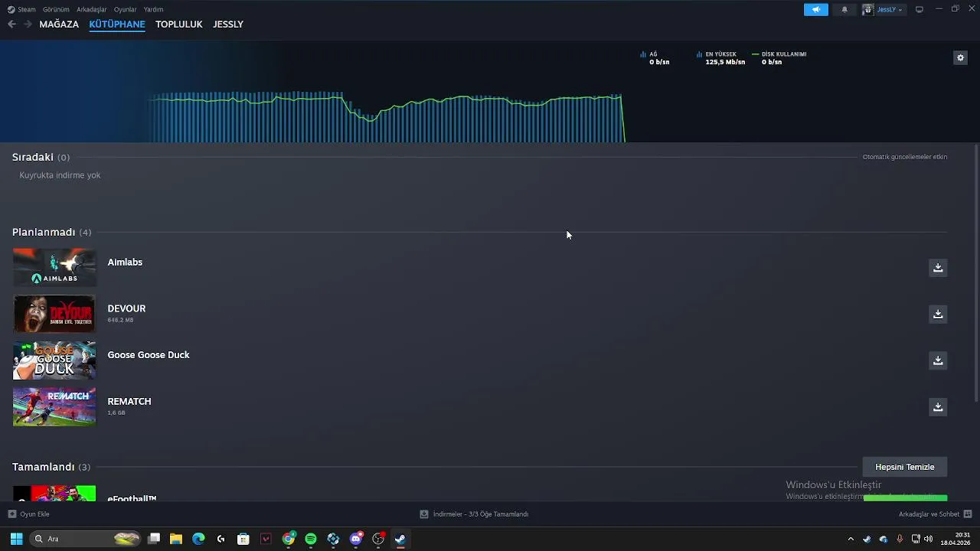Screen dimensions: 980x551
Task: Click the Steam taskbar icon
Action: pyautogui.click(x=400, y=539)
